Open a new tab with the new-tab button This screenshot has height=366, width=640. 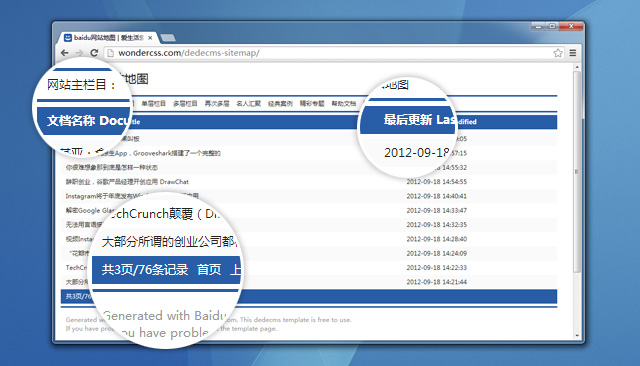pyautogui.click(x=168, y=38)
